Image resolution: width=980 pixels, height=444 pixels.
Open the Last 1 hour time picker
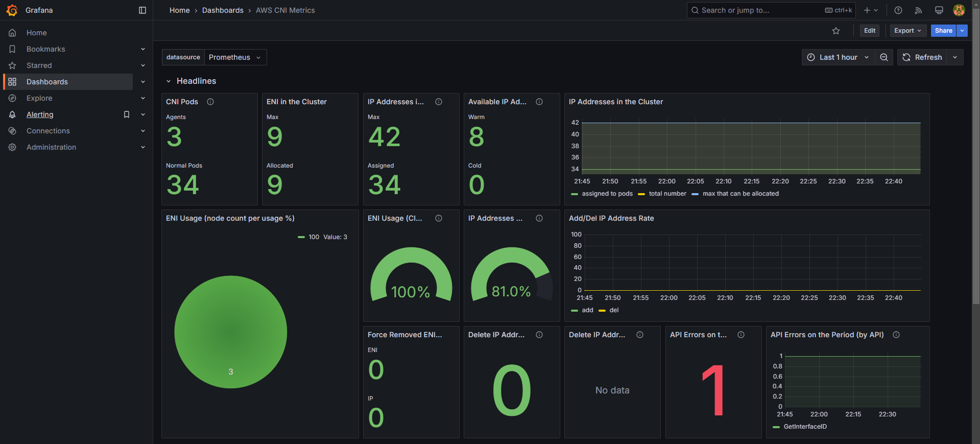[838, 57]
